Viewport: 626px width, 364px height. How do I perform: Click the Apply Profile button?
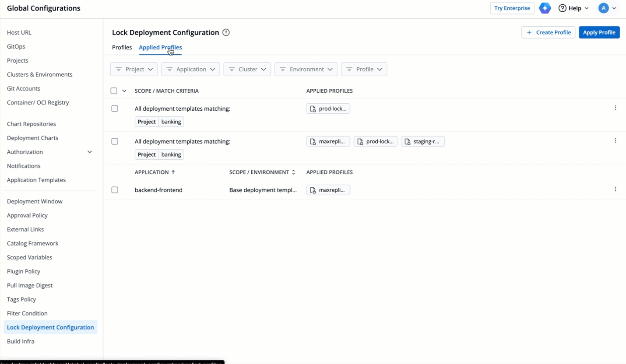[599, 32]
